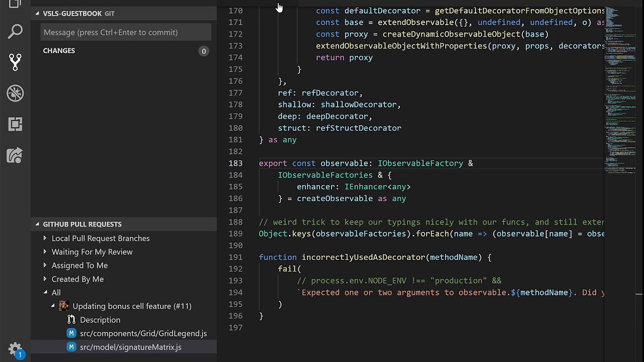This screenshot has height=362, width=644.
Task: Open the Extensions view in activity bar
Action: 15,124
